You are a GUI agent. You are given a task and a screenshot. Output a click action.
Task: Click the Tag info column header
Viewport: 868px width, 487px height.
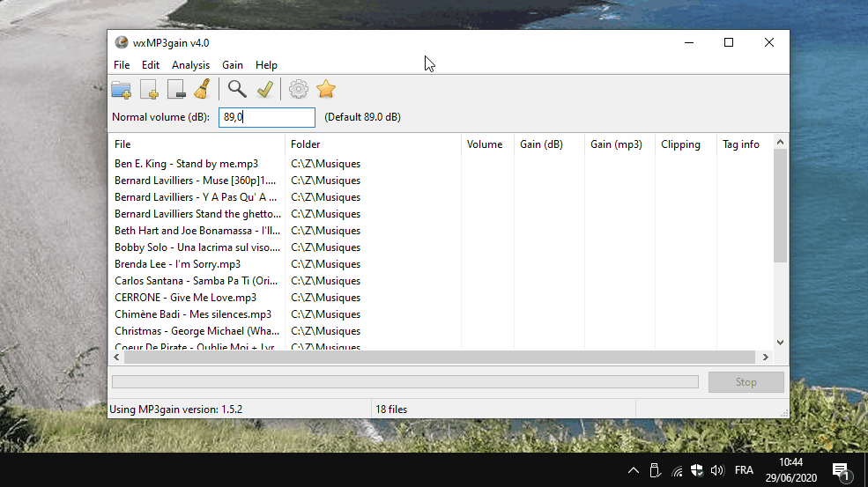click(745, 144)
